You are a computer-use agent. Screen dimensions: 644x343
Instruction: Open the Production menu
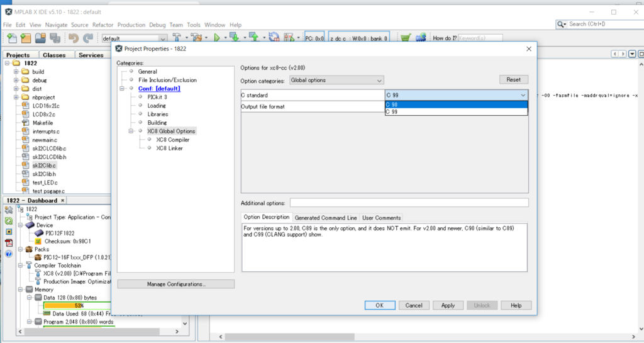131,25
